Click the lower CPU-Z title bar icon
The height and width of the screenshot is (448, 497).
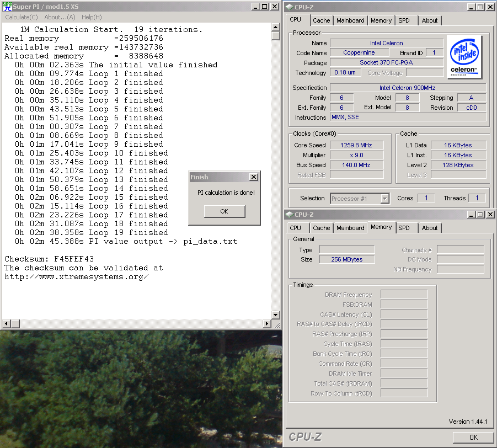[x=290, y=215]
